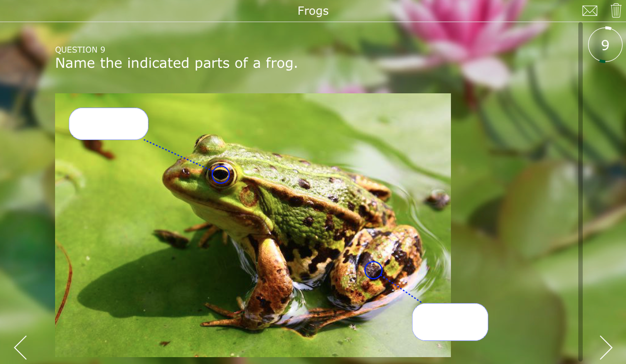The image size is (626, 364).
Task: Click the Frogs quiz title
Action: (x=313, y=11)
